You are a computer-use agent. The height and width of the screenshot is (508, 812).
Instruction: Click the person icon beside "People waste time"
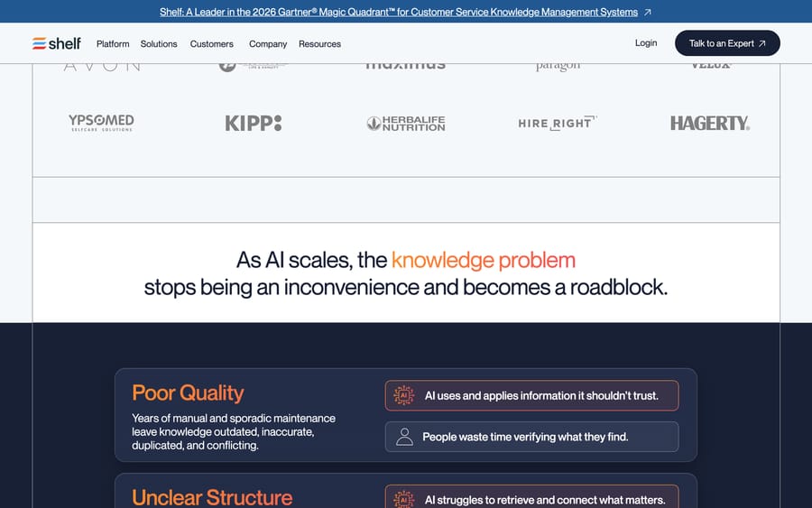click(404, 437)
